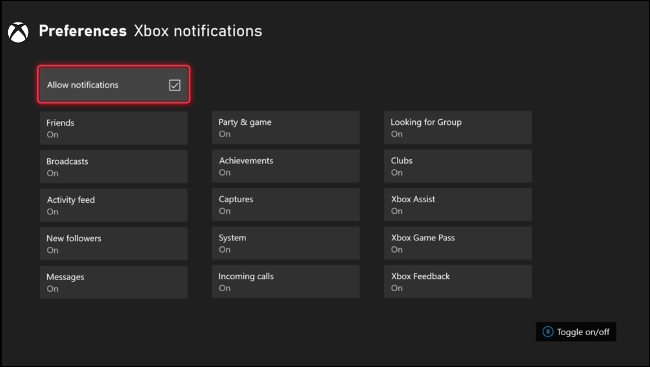650x367 pixels.
Task: Click the X button icon beside Toggle on/off
Action: [548, 332]
